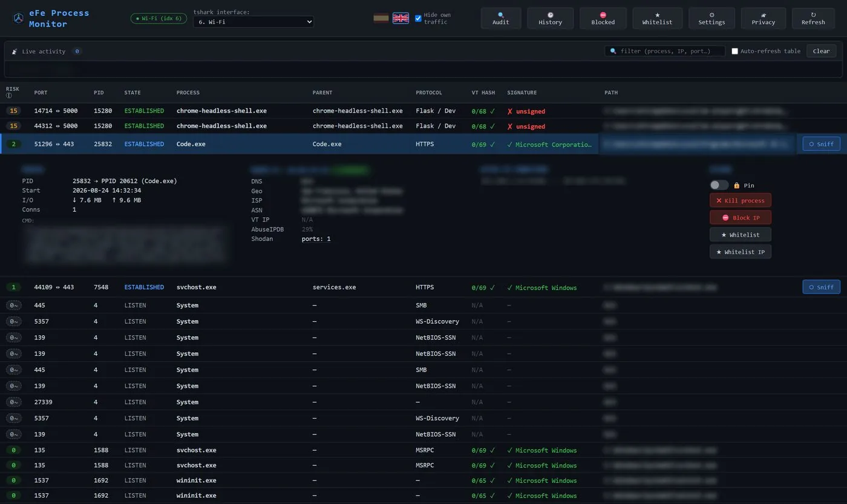
Task: Click the PATH column header
Action: click(611, 93)
